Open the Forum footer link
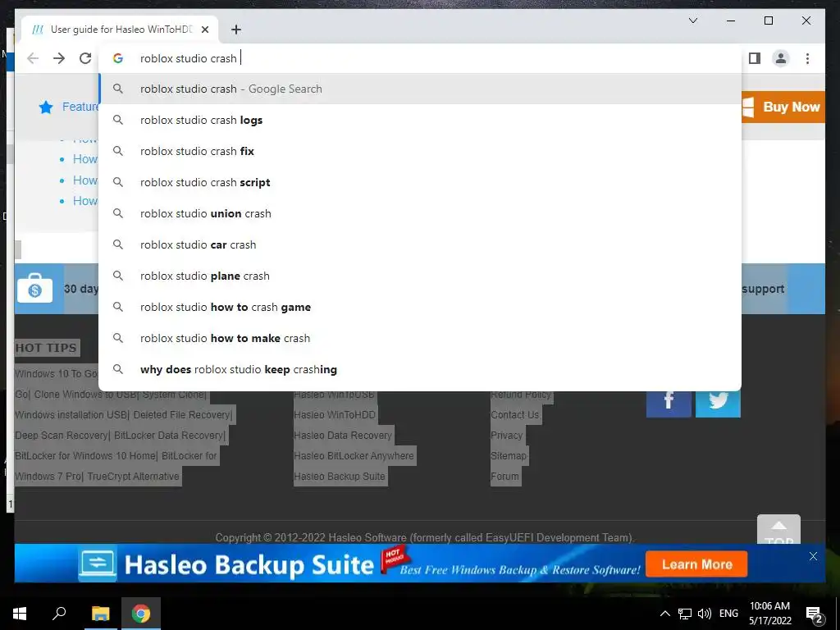This screenshot has height=630, width=840. (x=504, y=476)
